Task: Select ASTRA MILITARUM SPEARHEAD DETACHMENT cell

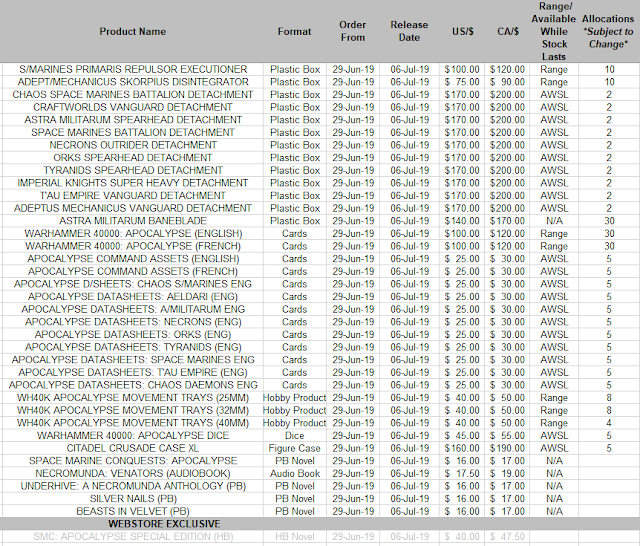Action: click(133, 120)
